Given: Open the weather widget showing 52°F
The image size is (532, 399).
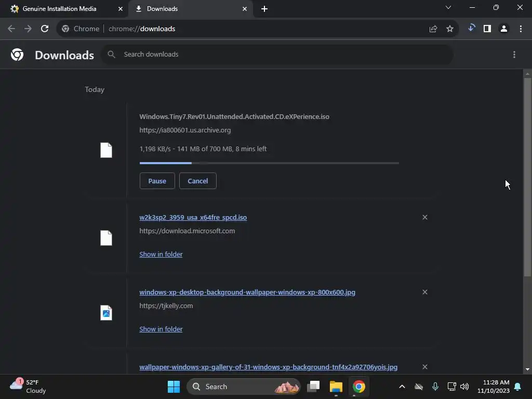Looking at the screenshot, I should 28,387.
